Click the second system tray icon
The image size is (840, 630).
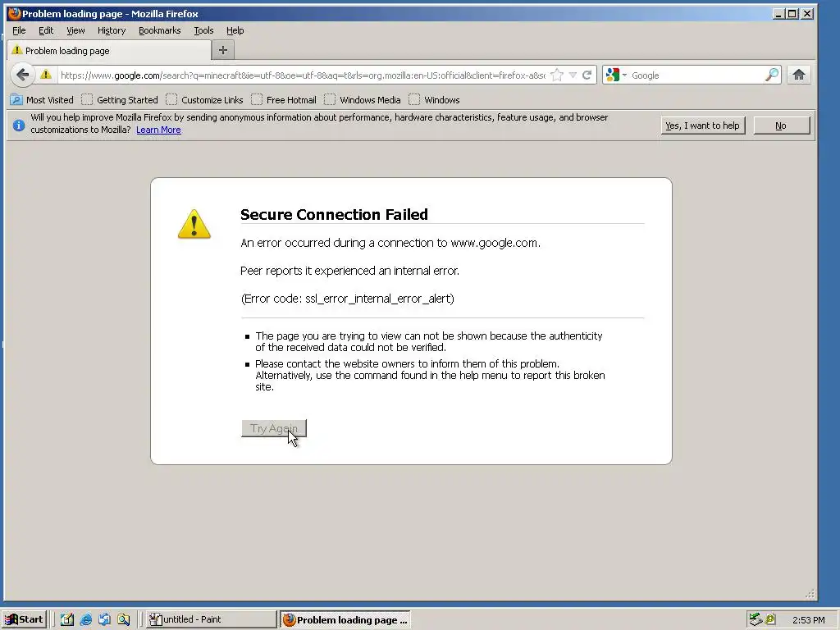tap(770, 619)
